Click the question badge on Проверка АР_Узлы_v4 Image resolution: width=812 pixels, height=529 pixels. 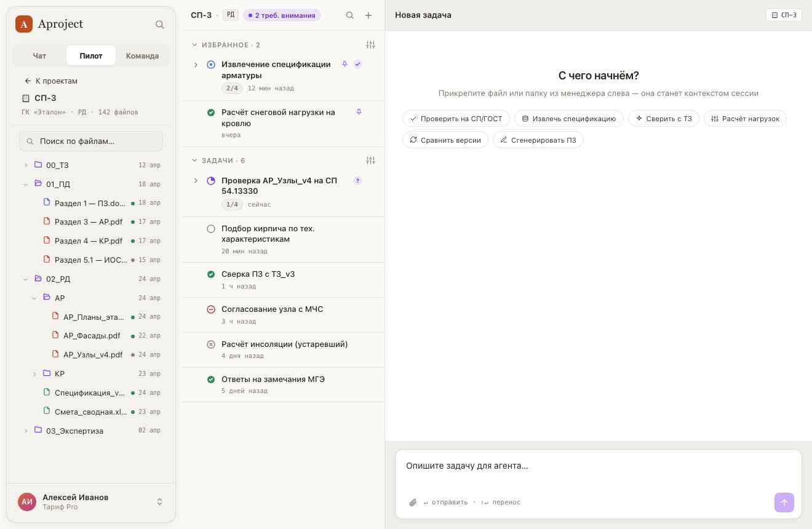coord(358,180)
